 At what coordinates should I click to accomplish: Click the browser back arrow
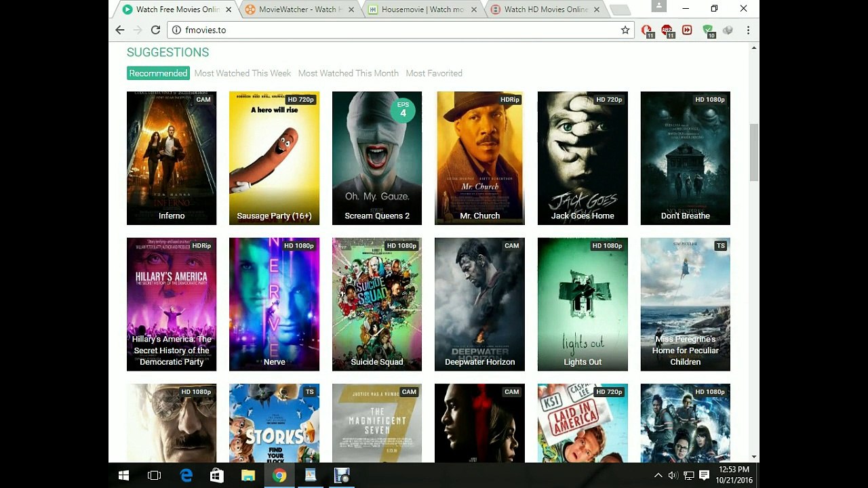[x=120, y=30]
